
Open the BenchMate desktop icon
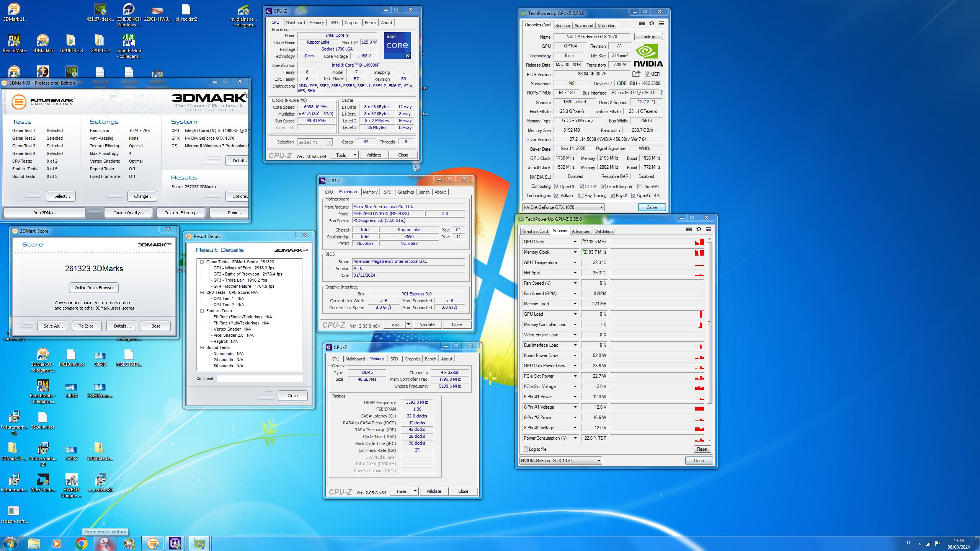click(x=14, y=43)
